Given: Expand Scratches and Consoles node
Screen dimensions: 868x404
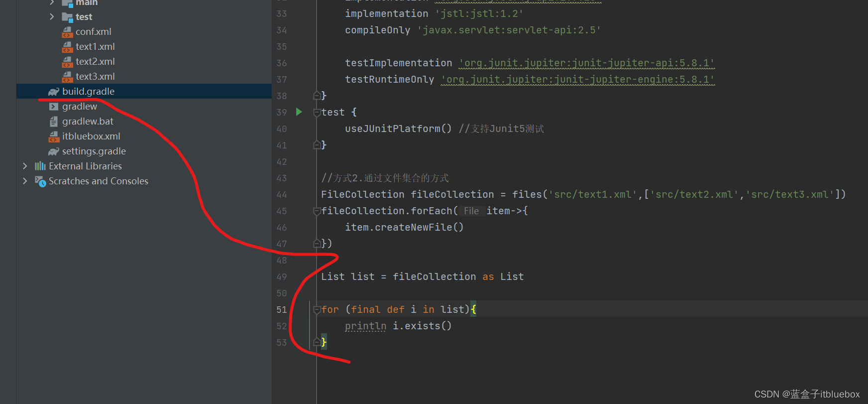Looking at the screenshot, I should point(25,181).
